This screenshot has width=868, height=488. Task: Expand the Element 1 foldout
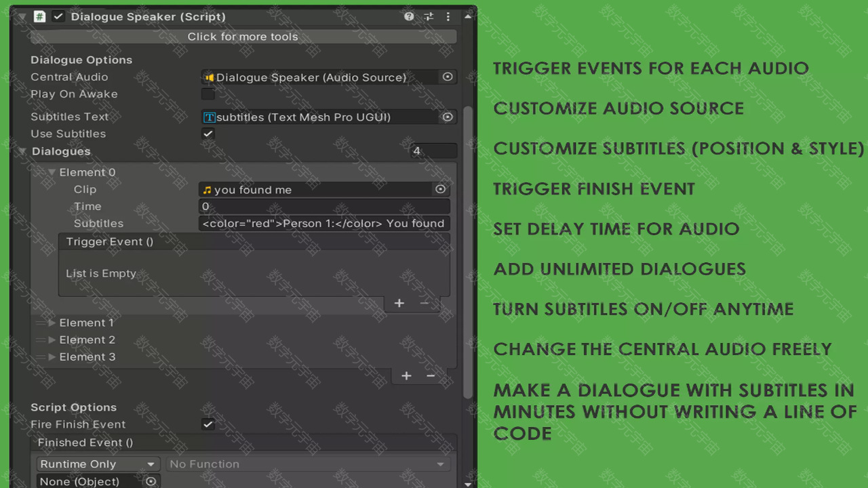click(x=52, y=323)
